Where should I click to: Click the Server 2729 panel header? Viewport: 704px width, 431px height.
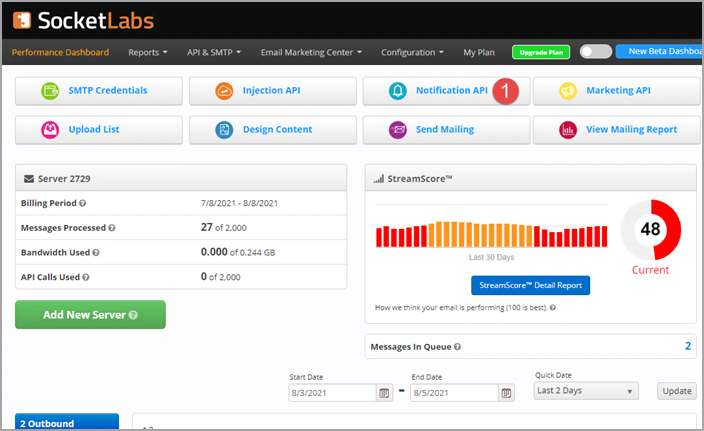pyautogui.click(x=181, y=178)
